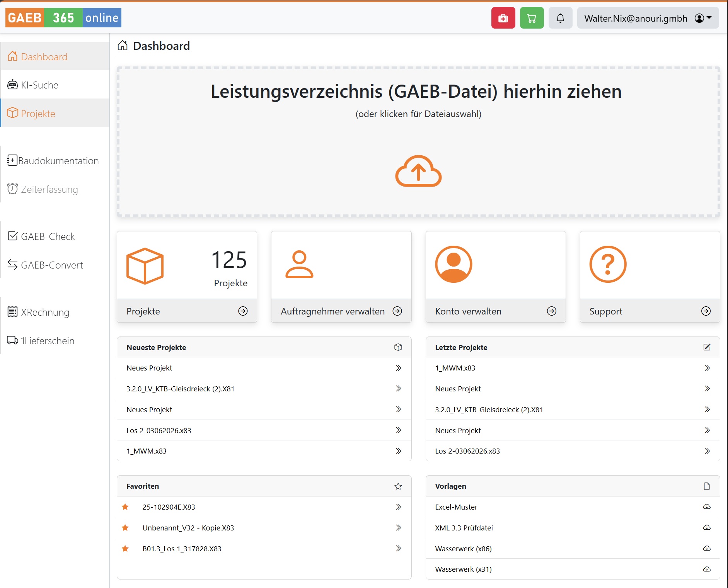This screenshot has height=588, width=728.
Task: Download the Wasserwerk (x31) template
Action: 707,569
